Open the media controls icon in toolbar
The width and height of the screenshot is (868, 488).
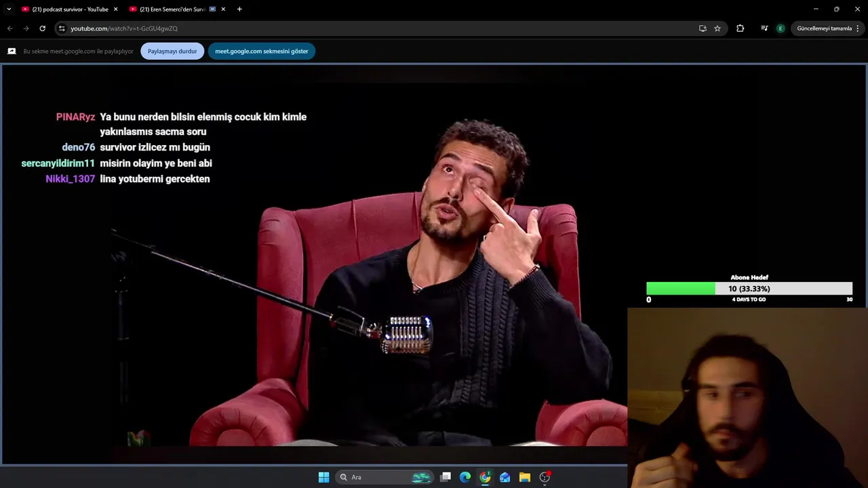[764, 28]
